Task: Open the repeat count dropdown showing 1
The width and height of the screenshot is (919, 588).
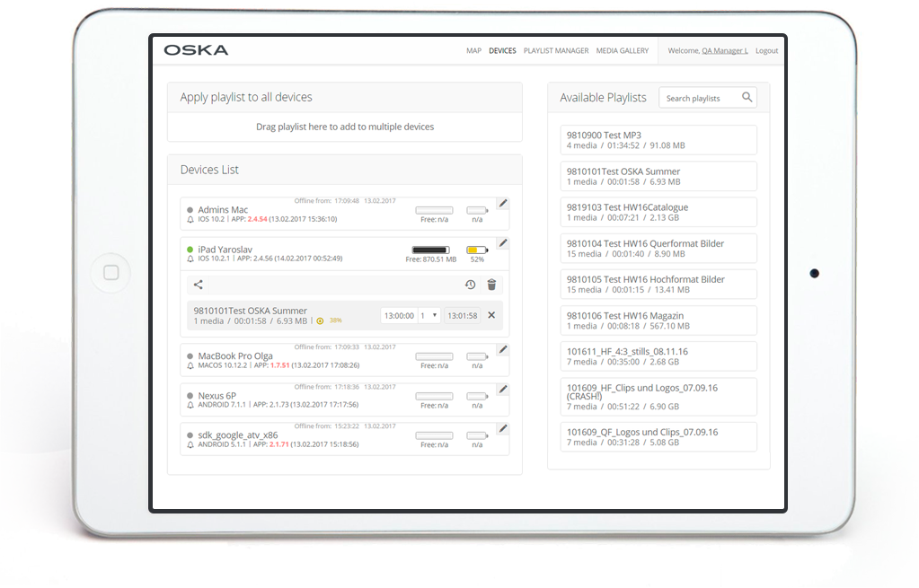Action: click(x=429, y=315)
